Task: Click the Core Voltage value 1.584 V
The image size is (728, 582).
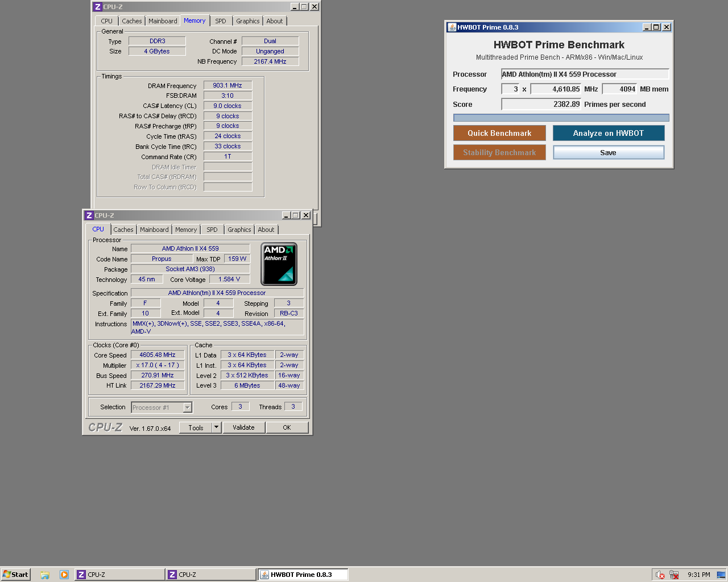Action: click(x=229, y=279)
